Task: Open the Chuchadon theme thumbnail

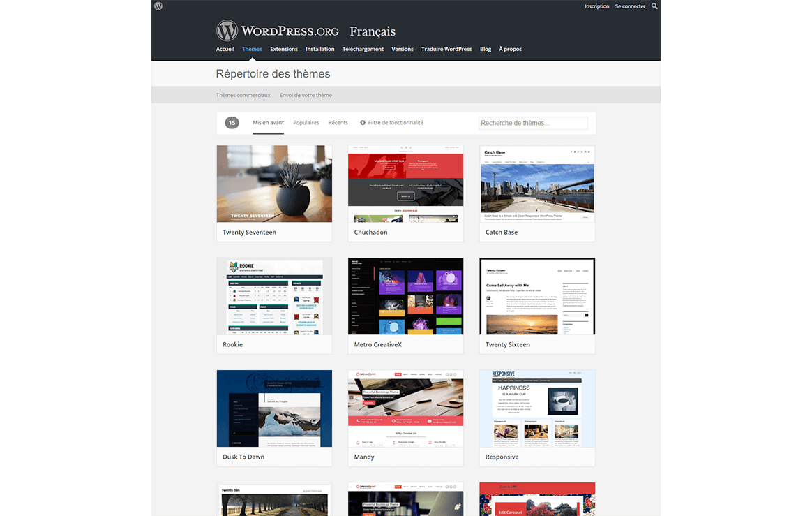Action: pyautogui.click(x=405, y=184)
